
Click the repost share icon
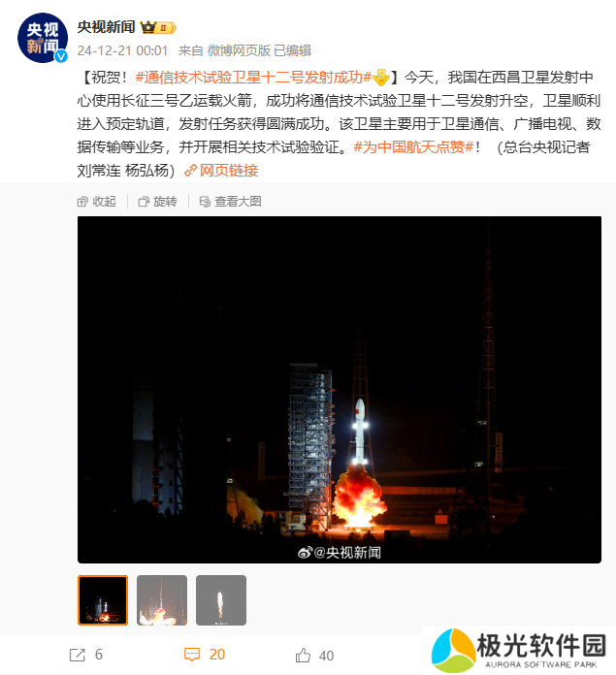[78, 655]
